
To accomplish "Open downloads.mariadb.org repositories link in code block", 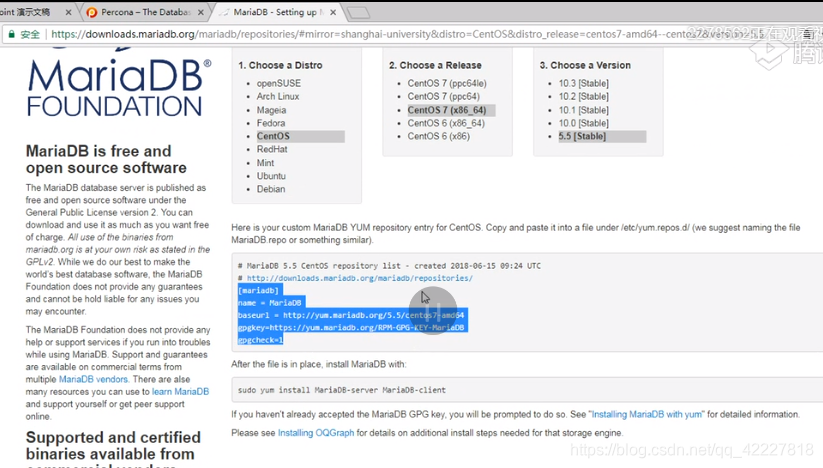I will 360,279.
